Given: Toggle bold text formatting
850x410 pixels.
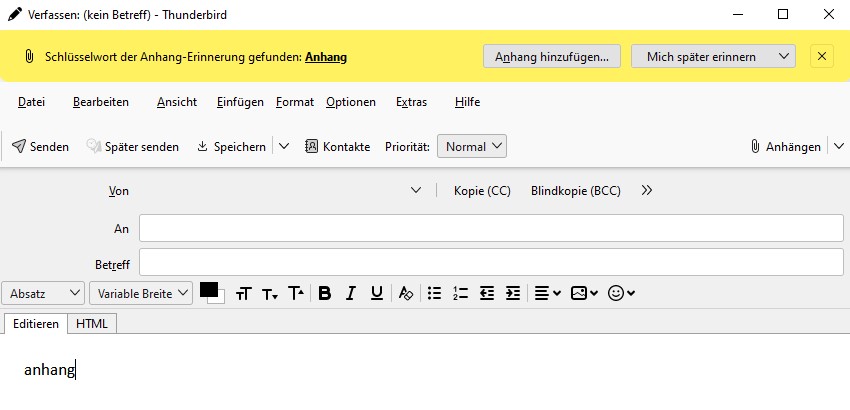Looking at the screenshot, I should pos(325,294).
